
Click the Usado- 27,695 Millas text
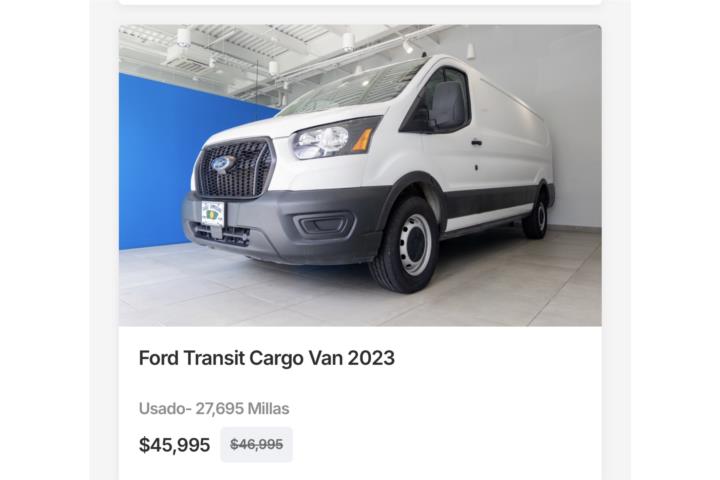click(214, 408)
